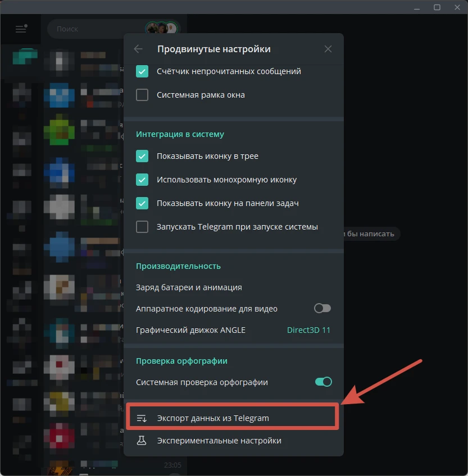Open the hamburger main menu
468x476 pixels.
pos(21,29)
